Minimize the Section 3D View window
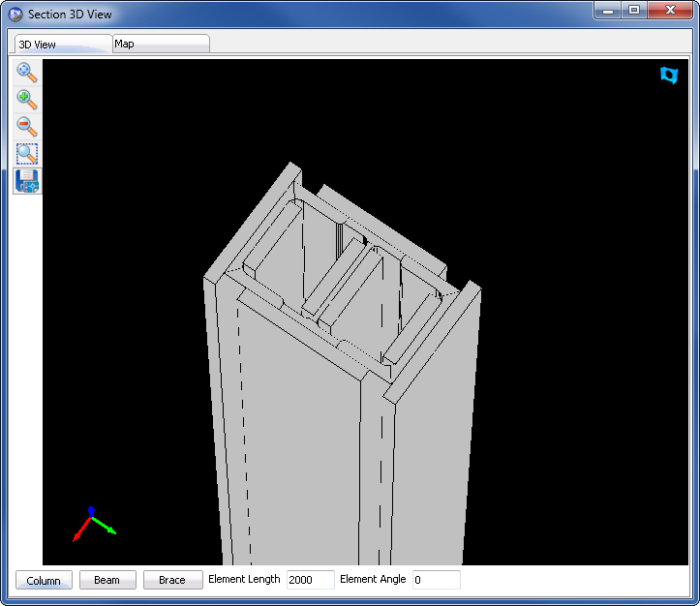 tap(608, 11)
